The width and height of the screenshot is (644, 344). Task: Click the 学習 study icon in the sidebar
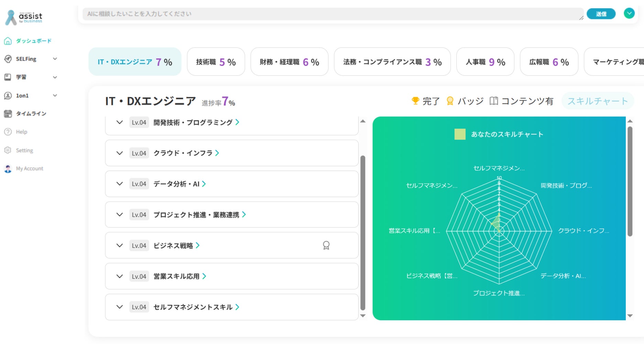tap(8, 77)
